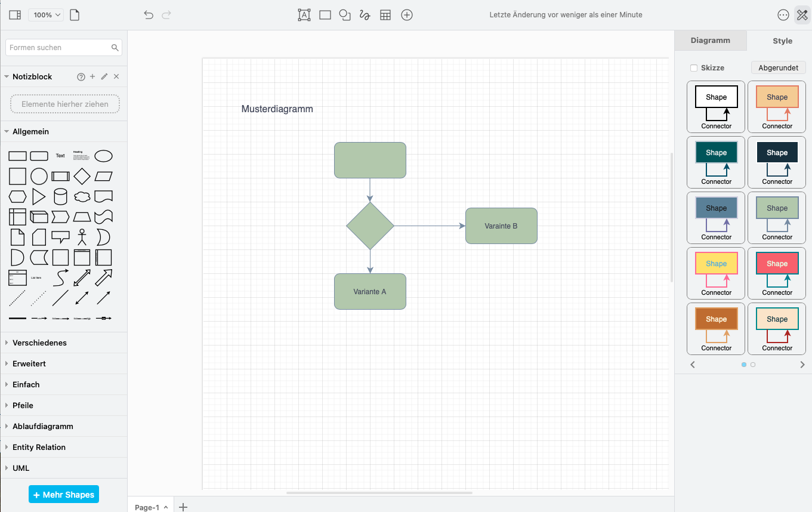
Task: Select the rectangle insert tool
Action: [325, 15]
